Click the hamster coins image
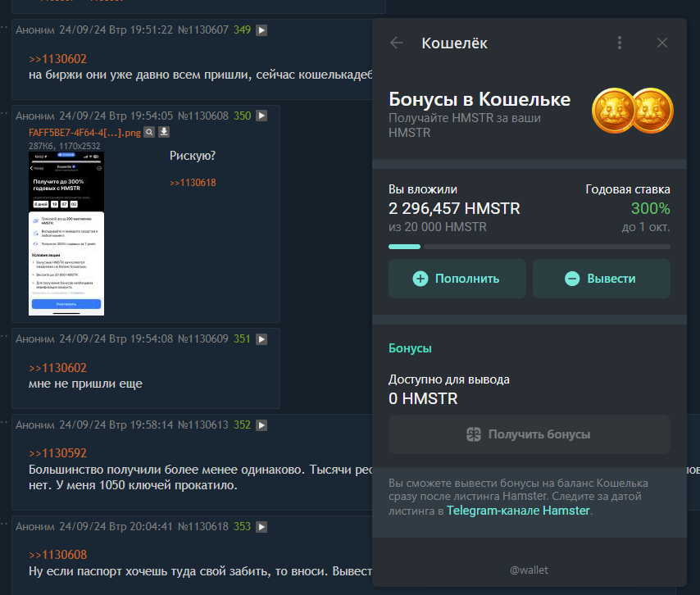Viewport: 700px width, 595px height. click(633, 111)
